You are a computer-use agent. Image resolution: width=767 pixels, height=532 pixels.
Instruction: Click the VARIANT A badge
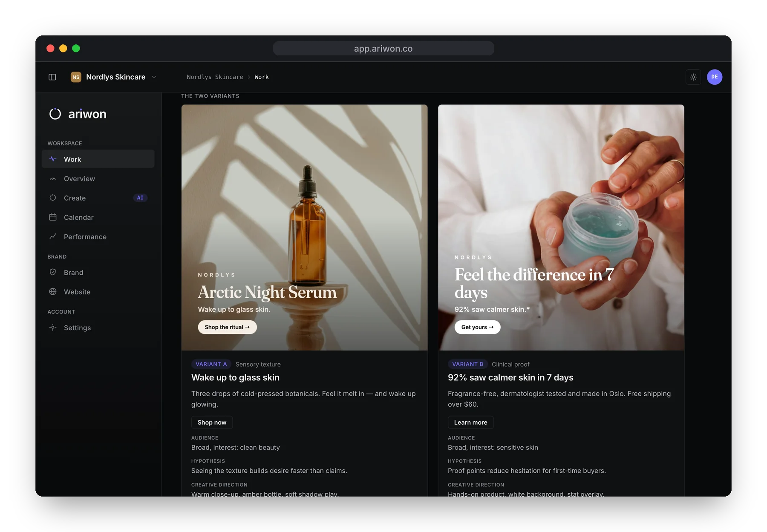click(x=211, y=364)
